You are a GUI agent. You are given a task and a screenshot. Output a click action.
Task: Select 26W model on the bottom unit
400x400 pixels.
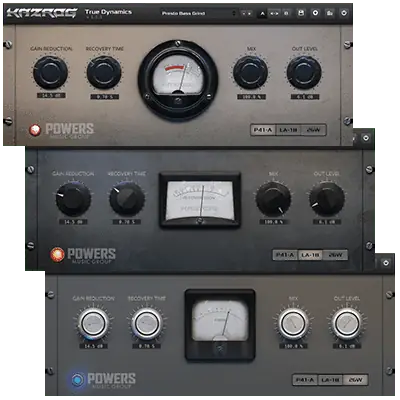pyautogui.click(x=355, y=380)
